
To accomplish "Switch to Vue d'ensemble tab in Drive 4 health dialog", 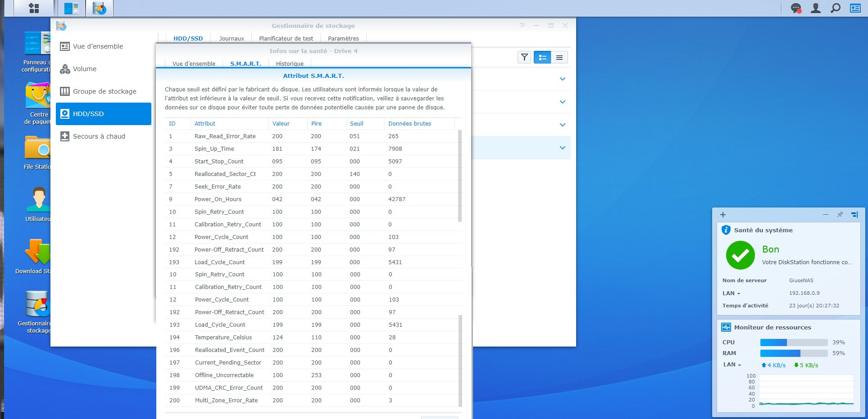I will point(194,63).
